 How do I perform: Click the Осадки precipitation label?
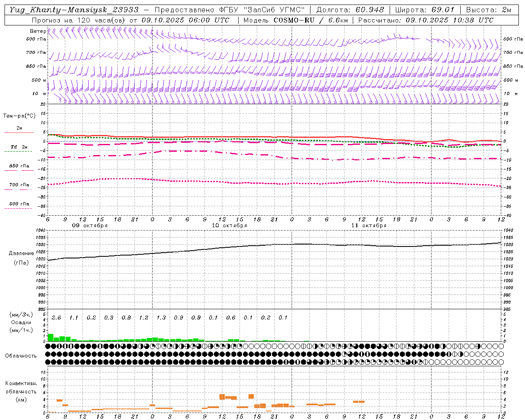[21, 322]
